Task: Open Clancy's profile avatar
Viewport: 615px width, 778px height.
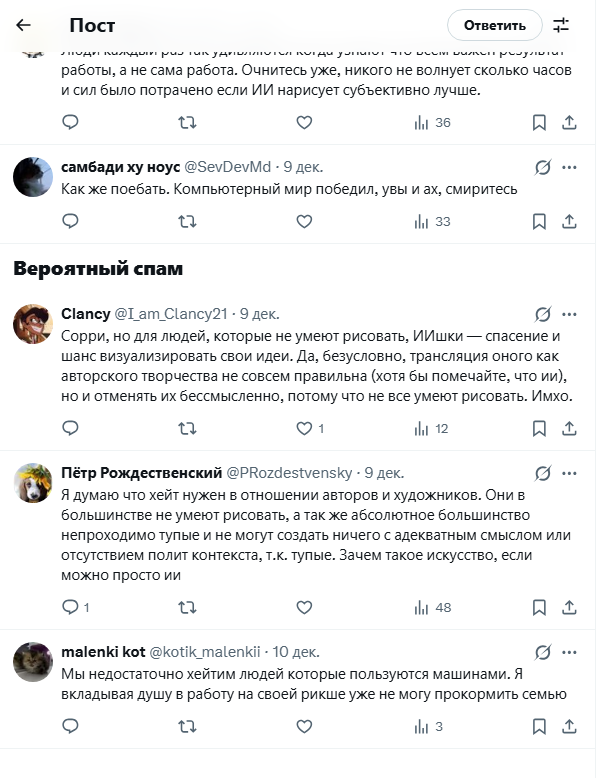Action: click(x=33, y=323)
